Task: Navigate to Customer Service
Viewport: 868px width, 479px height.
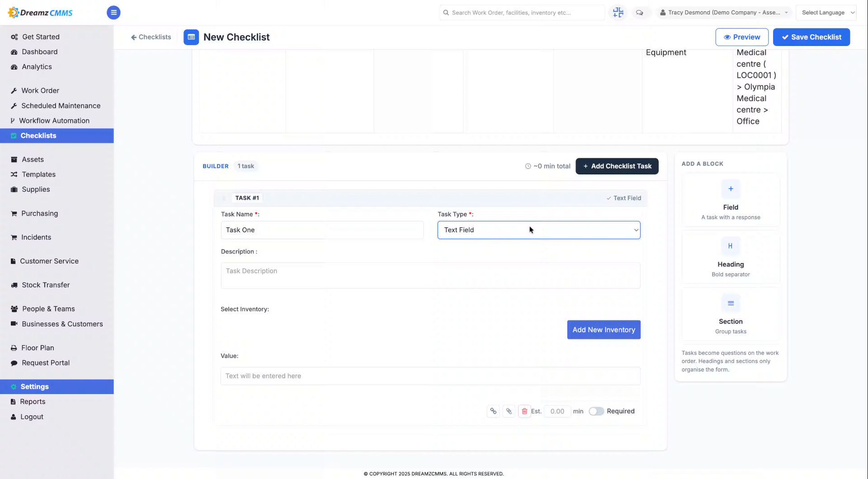Action: 49,261
